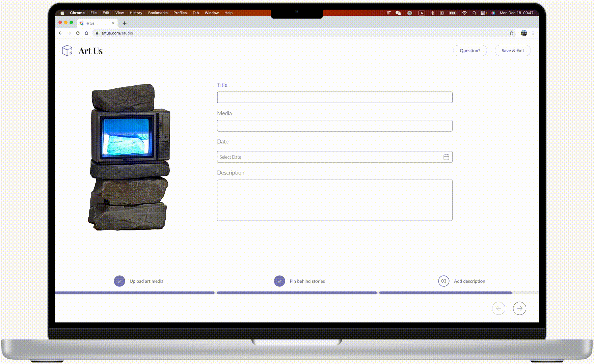The width and height of the screenshot is (594, 364).
Task: Focus the Media input field
Action: 335,126
